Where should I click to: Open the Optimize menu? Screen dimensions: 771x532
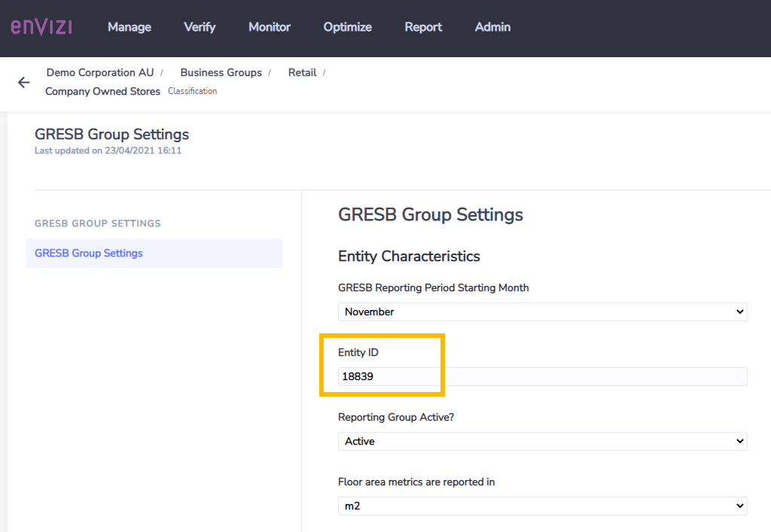pos(348,27)
